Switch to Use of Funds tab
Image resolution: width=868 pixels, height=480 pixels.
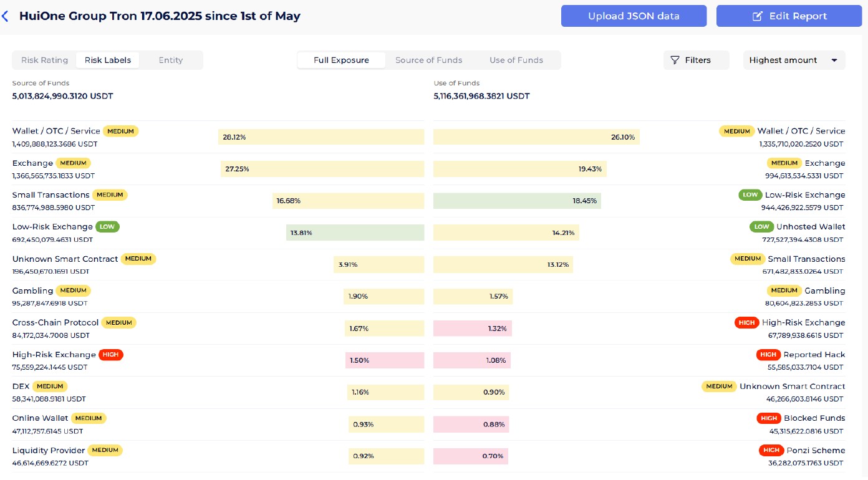516,60
